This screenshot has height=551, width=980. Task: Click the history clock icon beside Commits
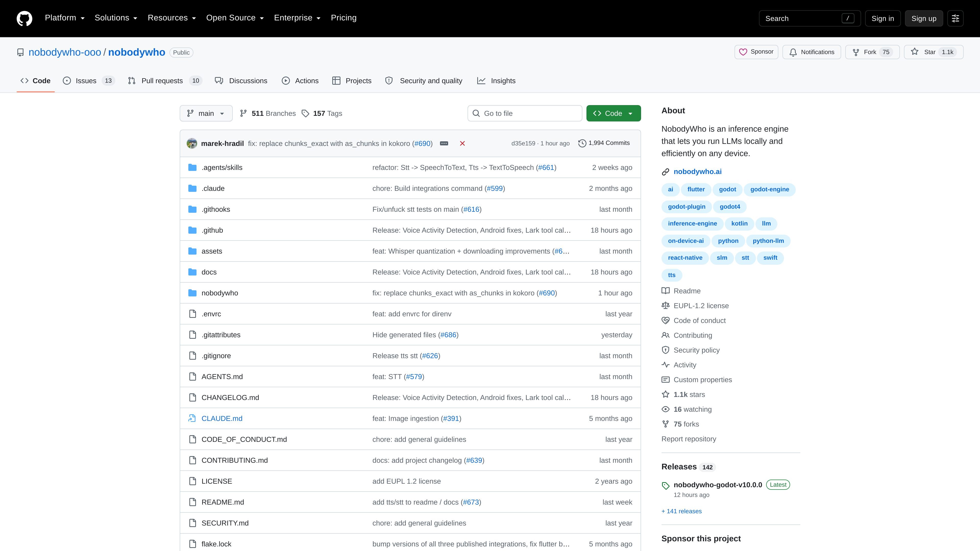click(582, 143)
